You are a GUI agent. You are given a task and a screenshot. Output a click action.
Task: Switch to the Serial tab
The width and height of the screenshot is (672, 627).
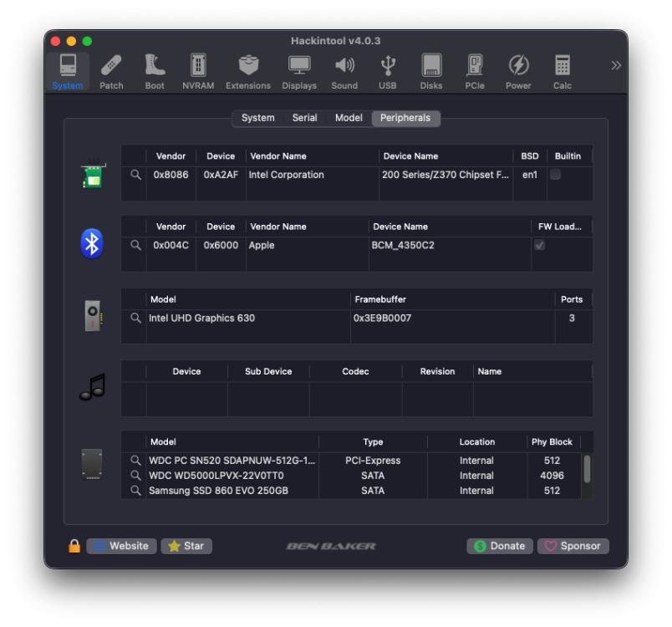(305, 118)
